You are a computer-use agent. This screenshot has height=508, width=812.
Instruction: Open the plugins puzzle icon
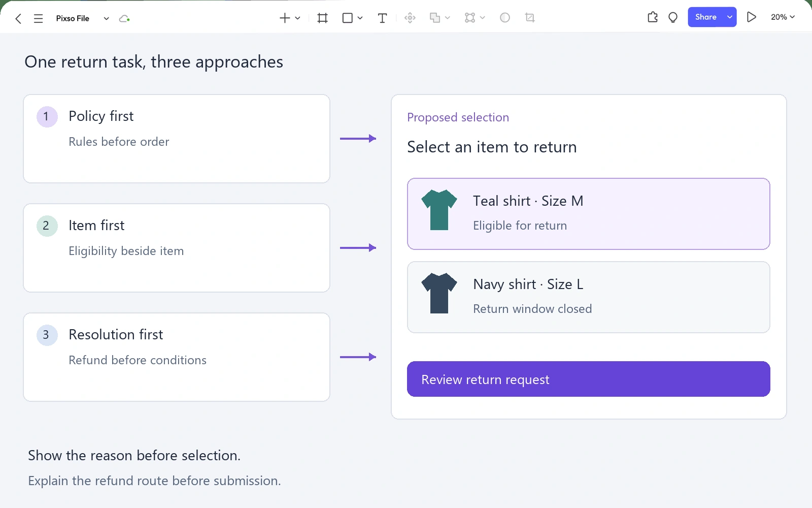653,17
